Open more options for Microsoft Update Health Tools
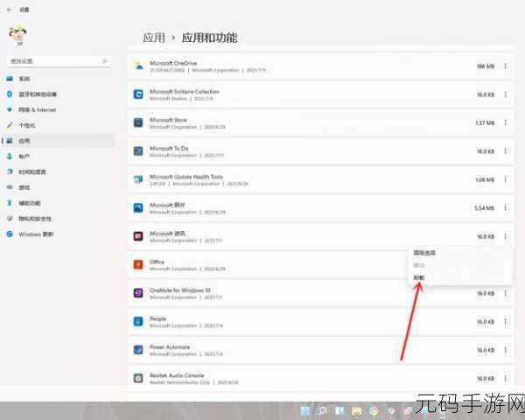 click(505, 179)
